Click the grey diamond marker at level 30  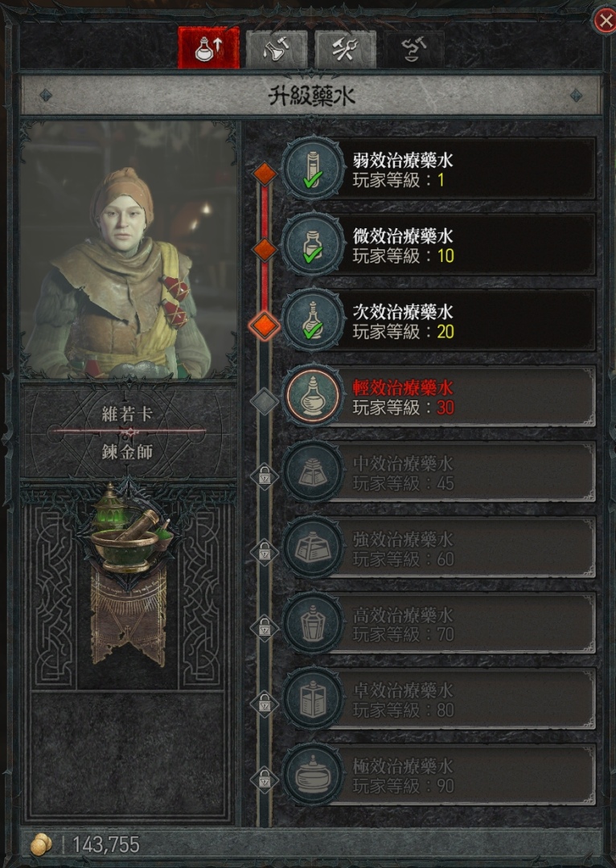coord(265,401)
